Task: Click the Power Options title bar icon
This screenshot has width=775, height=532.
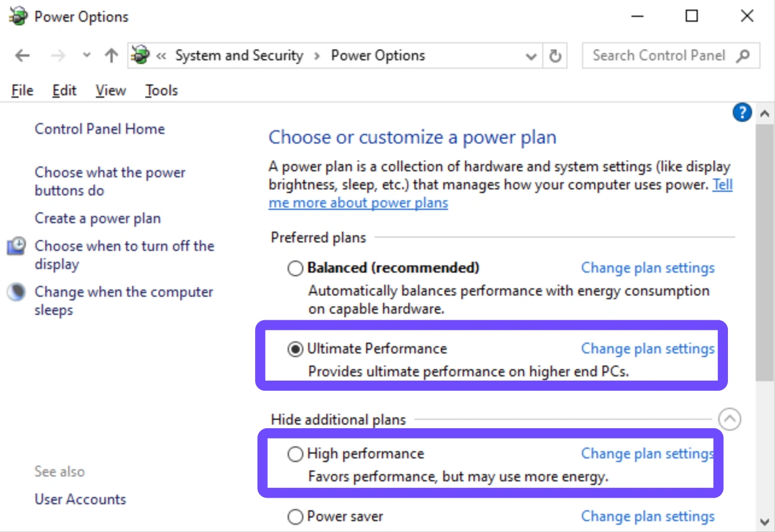Action: (x=18, y=16)
